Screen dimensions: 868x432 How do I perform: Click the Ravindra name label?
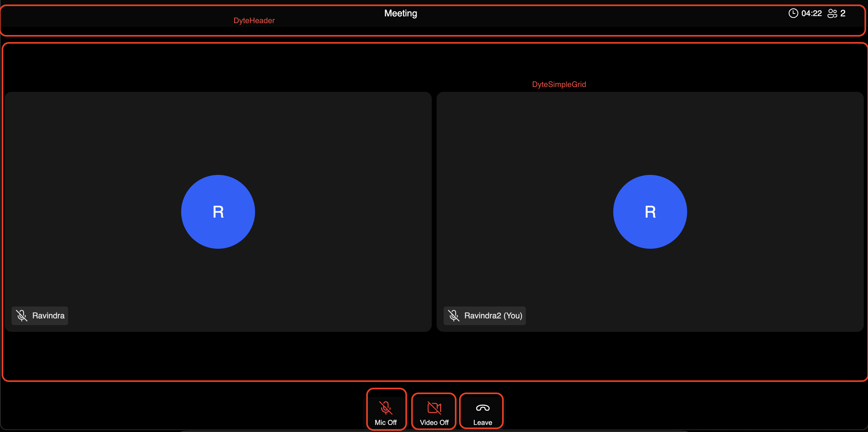tap(48, 315)
